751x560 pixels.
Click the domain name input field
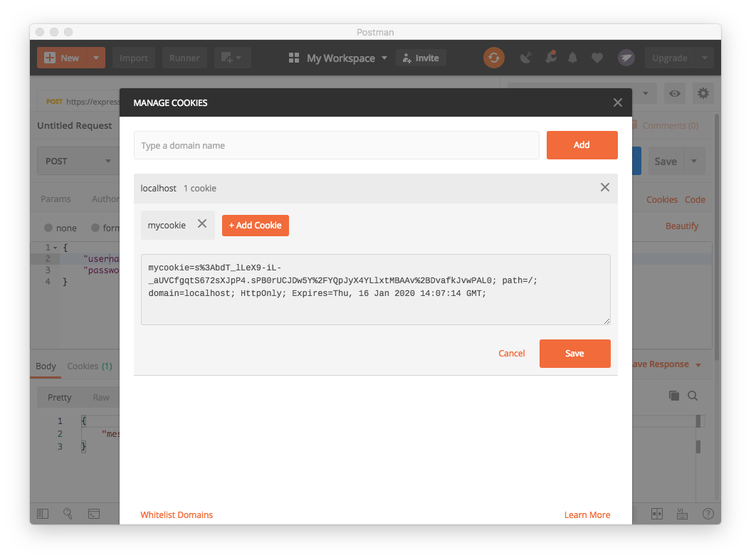[x=337, y=144]
